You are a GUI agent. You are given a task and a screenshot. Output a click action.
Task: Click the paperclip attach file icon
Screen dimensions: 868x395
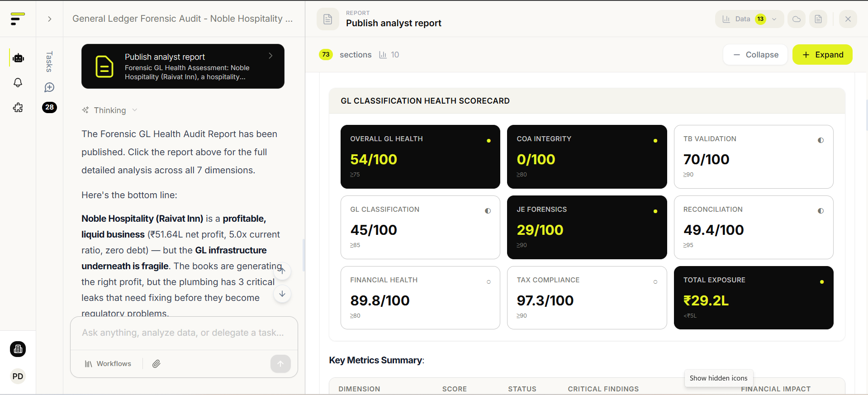click(157, 364)
